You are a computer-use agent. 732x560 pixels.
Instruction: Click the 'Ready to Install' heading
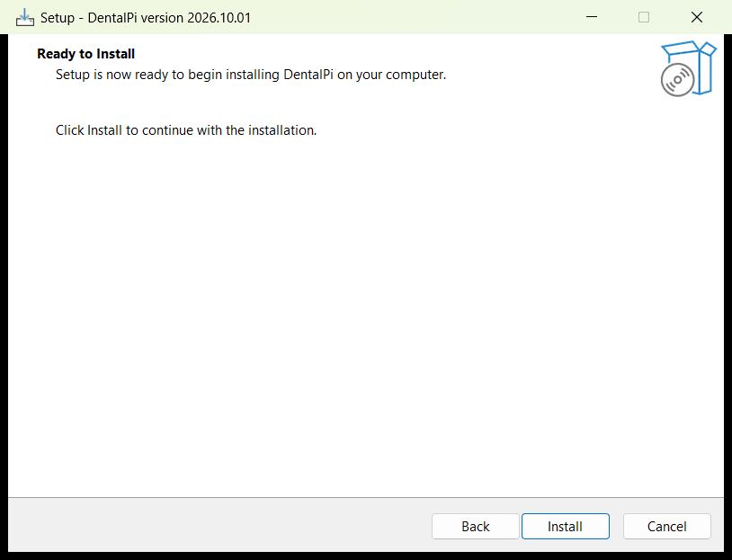(x=86, y=54)
